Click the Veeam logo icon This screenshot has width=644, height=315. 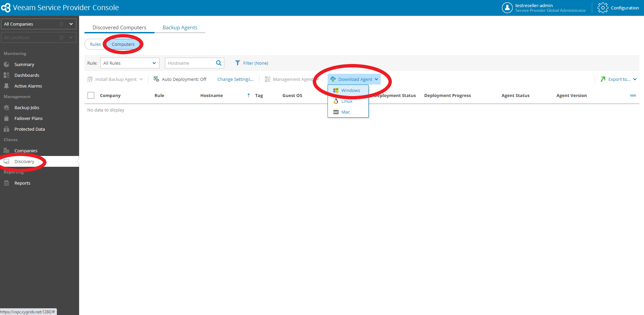click(6, 7)
